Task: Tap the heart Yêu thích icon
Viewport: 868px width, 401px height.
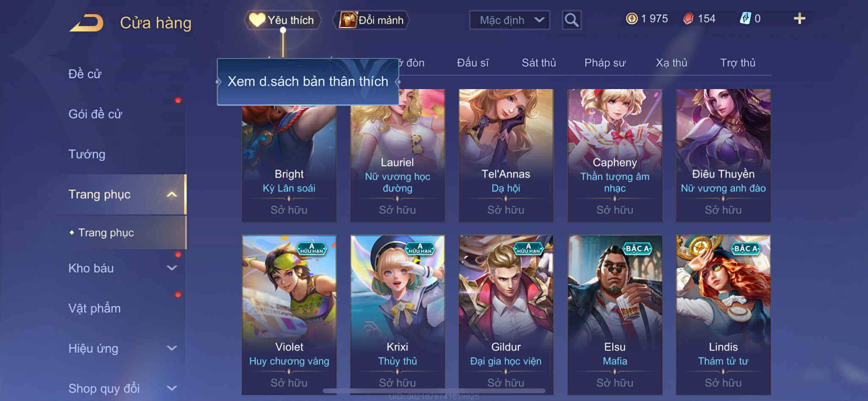Action: (x=257, y=20)
